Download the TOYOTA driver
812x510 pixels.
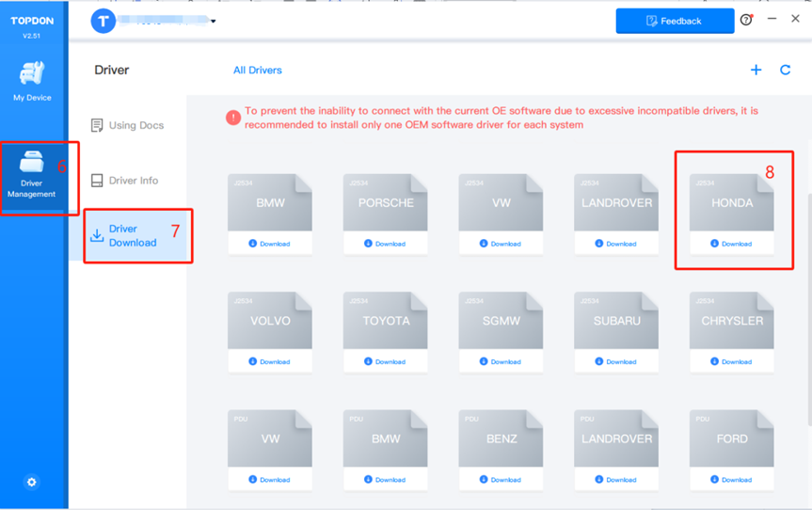click(x=385, y=361)
